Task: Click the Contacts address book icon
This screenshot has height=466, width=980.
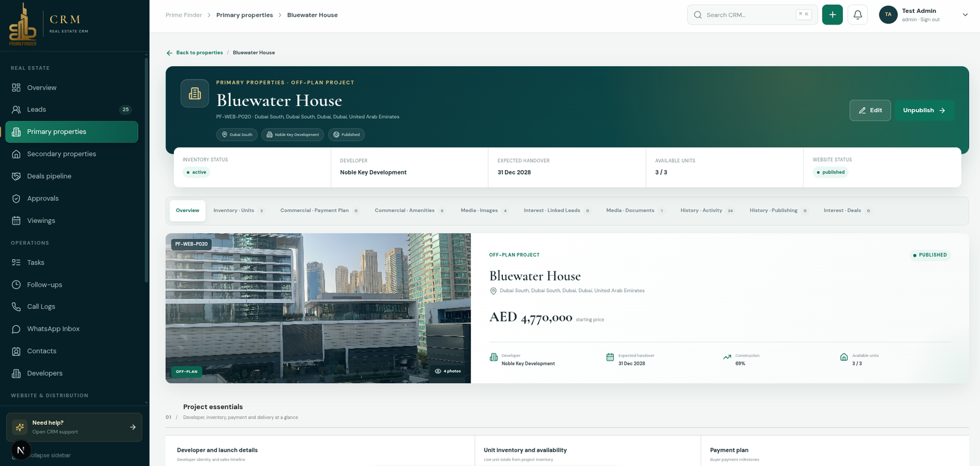Action: [17, 351]
